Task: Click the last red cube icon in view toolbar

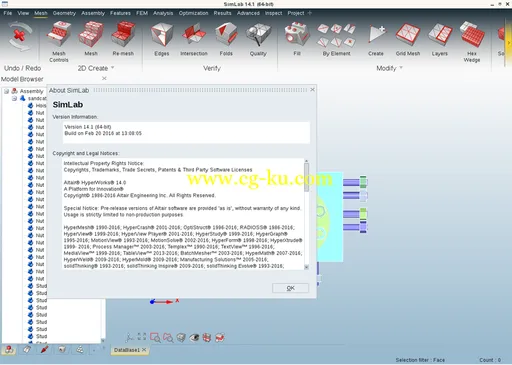Action: [x=220, y=337]
